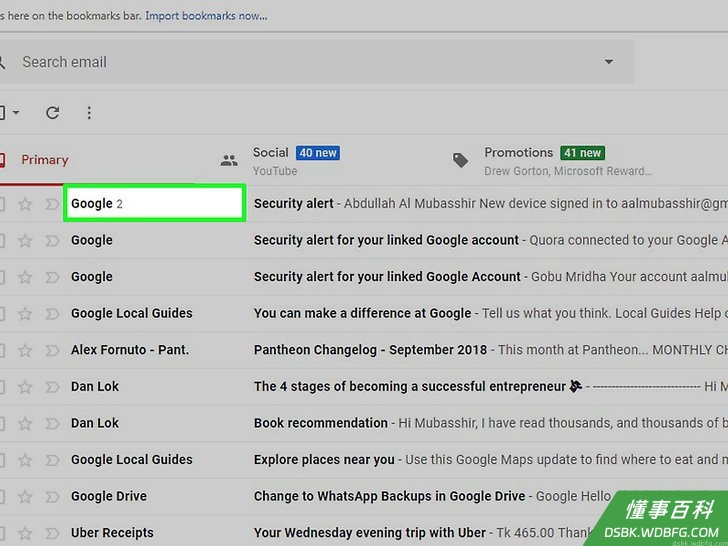Image resolution: width=728 pixels, height=546 pixels.
Task: Open the select-all dropdown arrow
Action: tap(16, 113)
